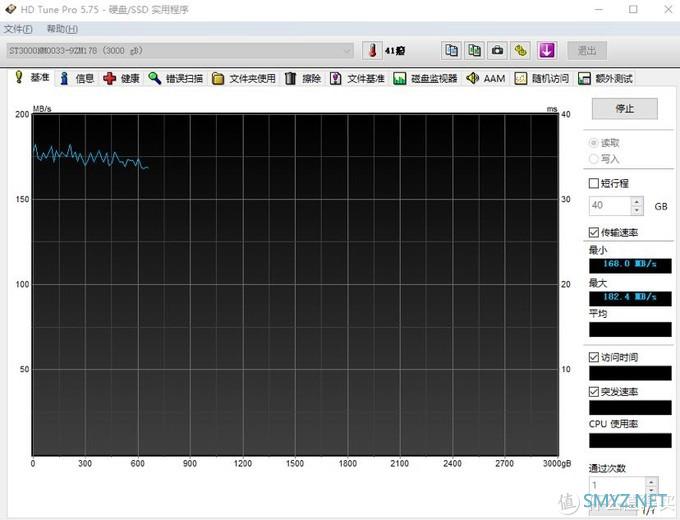This screenshot has width=680, height=520.
Task: Click the 通过次数 pass count field
Action: pos(617,485)
